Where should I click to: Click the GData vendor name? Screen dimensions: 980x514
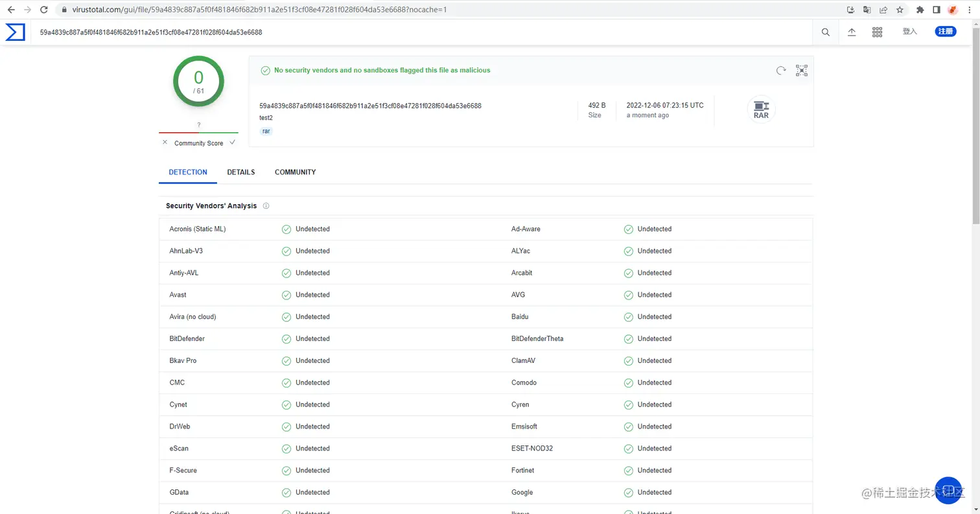tap(179, 493)
